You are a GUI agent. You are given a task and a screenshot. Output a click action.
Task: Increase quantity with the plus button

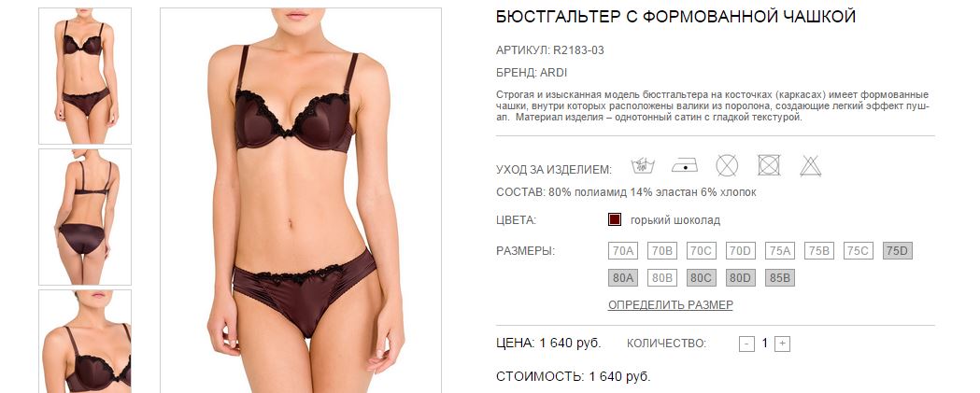pos(783,344)
